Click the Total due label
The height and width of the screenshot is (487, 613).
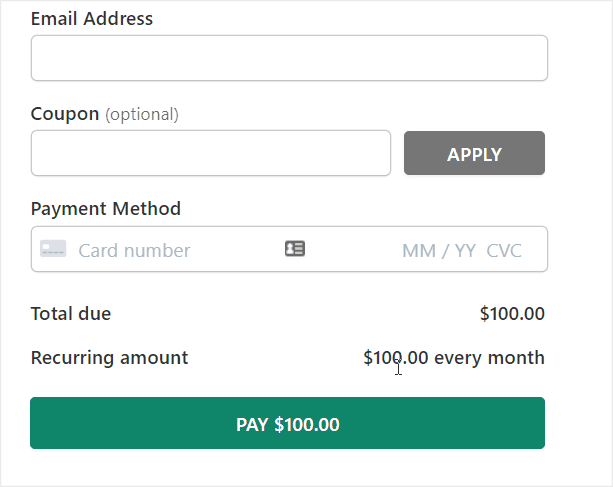71,314
